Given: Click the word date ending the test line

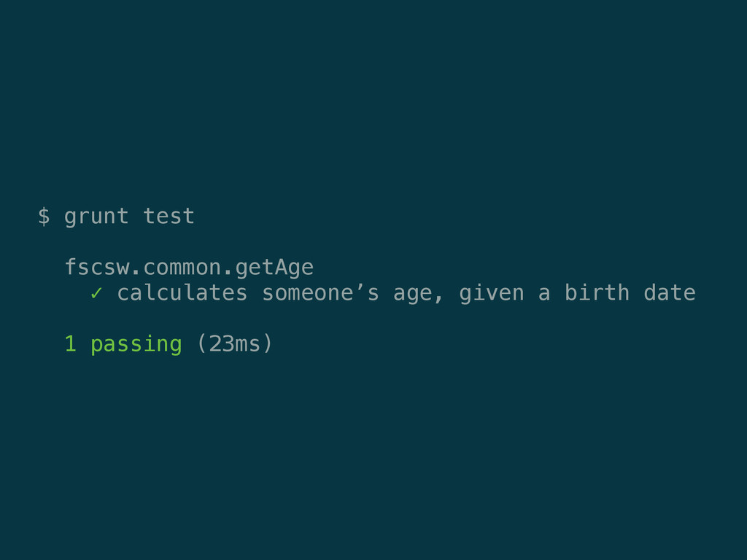Looking at the screenshot, I should tap(670, 293).
